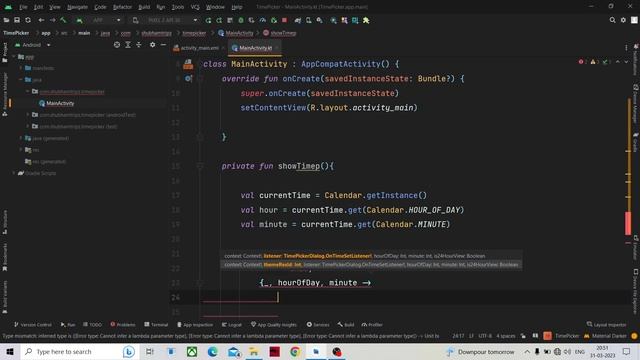This screenshot has height=360, width=640.
Task: Open the File menu
Action: [23, 7]
